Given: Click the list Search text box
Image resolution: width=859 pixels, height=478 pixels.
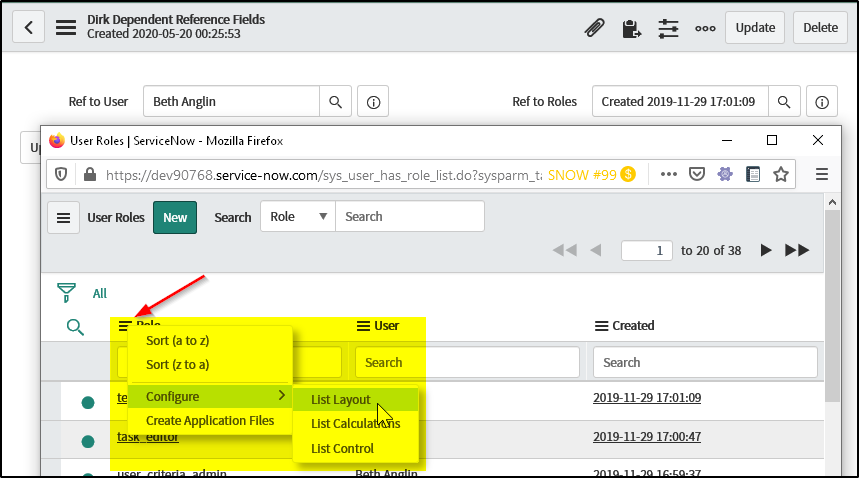Looking at the screenshot, I should 410,216.
